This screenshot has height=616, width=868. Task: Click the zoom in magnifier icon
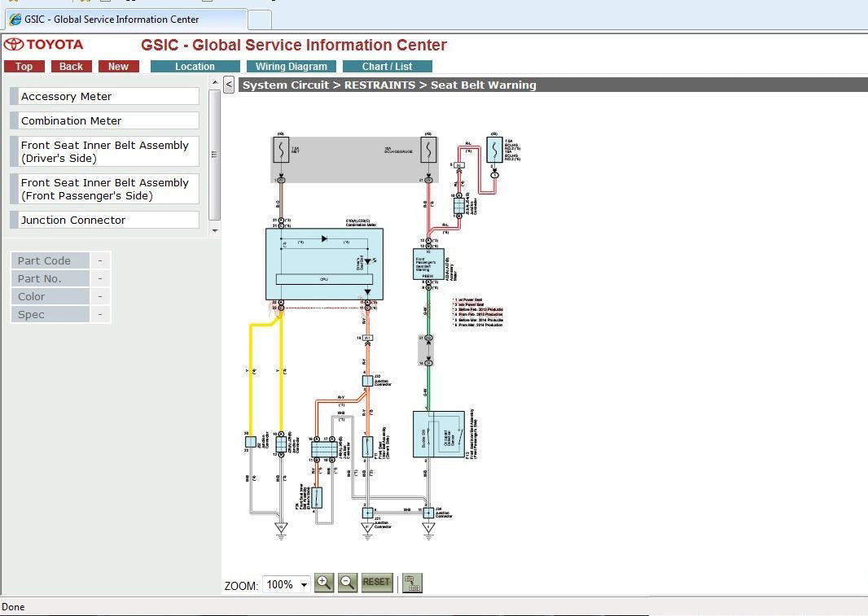(323, 583)
